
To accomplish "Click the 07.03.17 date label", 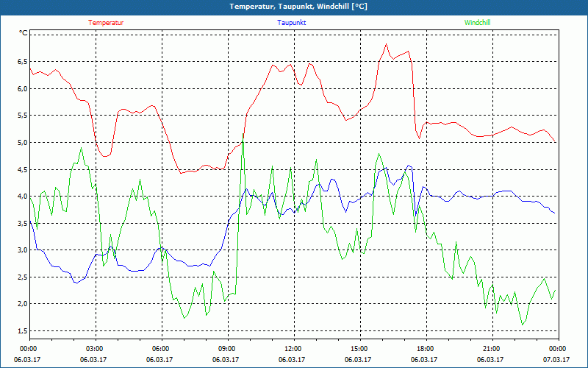I will tap(556, 360).
